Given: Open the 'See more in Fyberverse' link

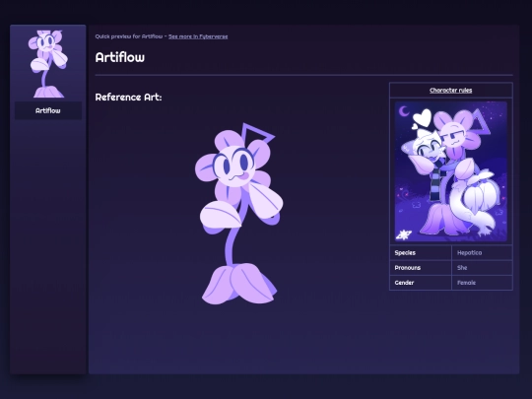Looking at the screenshot, I should [x=198, y=36].
